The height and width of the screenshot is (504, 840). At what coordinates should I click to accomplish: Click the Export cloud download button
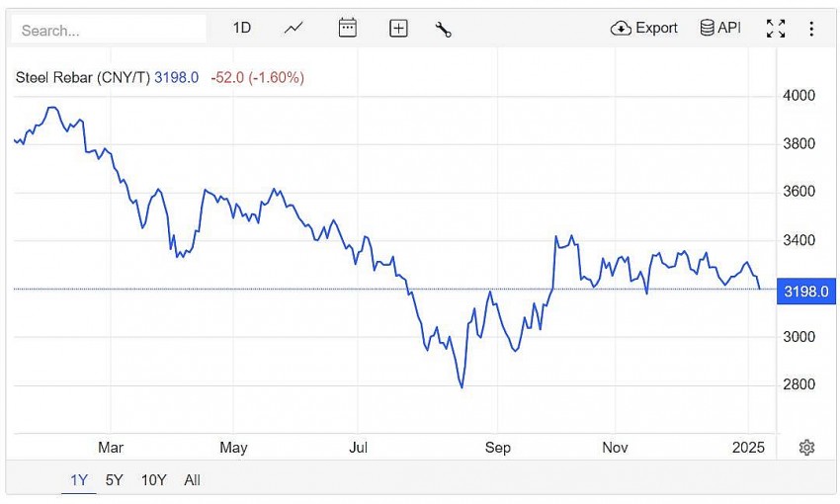coord(644,29)
